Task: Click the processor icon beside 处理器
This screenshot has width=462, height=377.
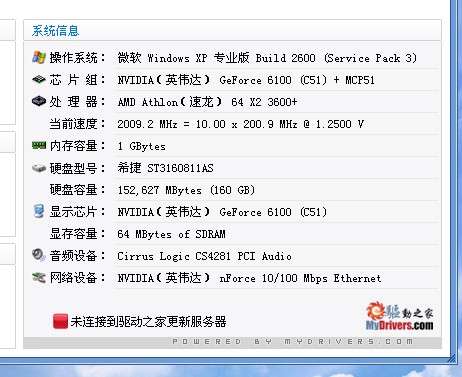Action: [x=39, y=101]
